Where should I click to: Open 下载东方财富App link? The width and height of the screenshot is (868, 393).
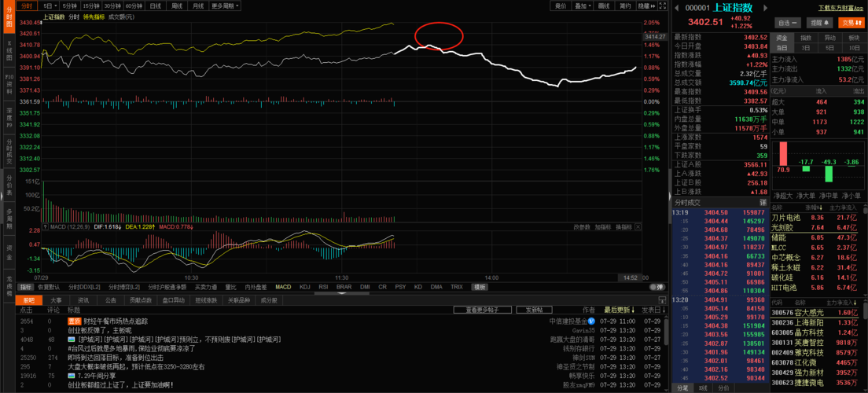pyautogui.click(x=841, y=8)
